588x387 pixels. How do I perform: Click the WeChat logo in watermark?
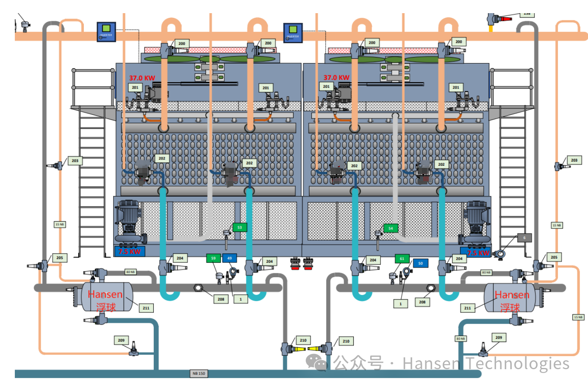pos(316,363)
